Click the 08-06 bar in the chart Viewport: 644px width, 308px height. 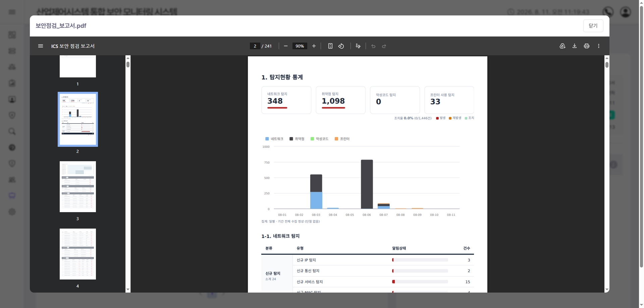(367, 184)
